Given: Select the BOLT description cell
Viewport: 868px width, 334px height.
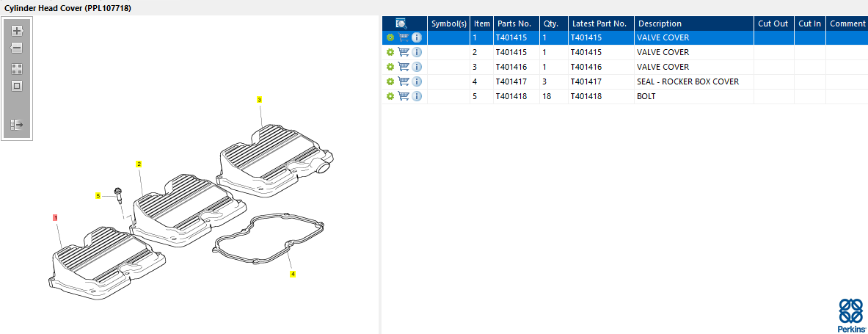Looking at the screenshot, I should (x=694, y=96).
